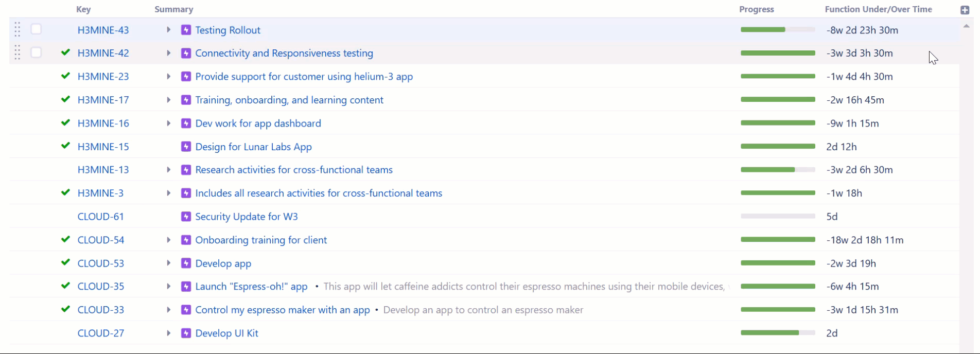Image resolution: width=980 pixels, height=354 pixels.
Task: Open the Onboarding training for client summary
Action: coord(261,240)
